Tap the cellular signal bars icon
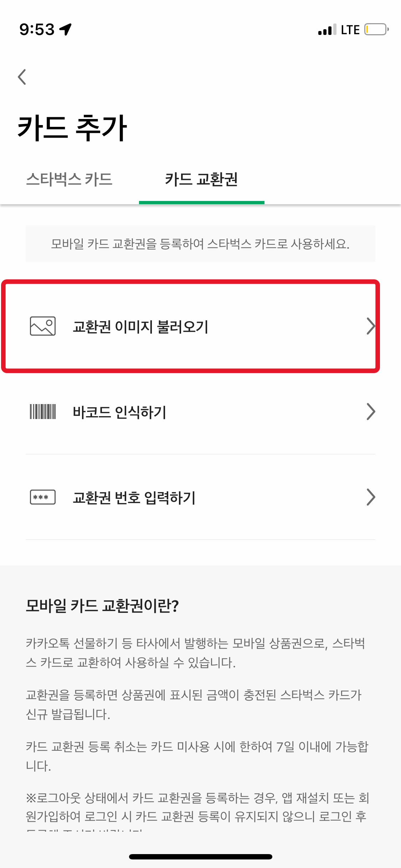Viewport: 401px width, 868px height. click(x=327, y=30)
